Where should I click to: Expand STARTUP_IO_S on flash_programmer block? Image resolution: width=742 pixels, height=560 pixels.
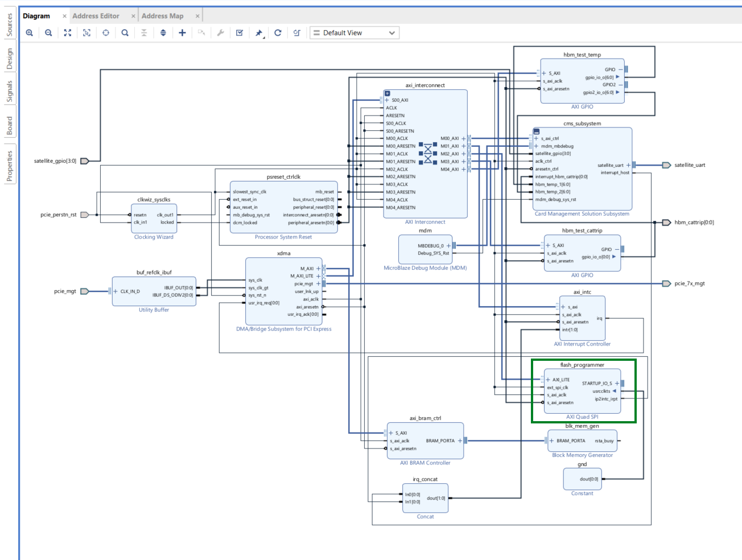[x=618, y=383]
